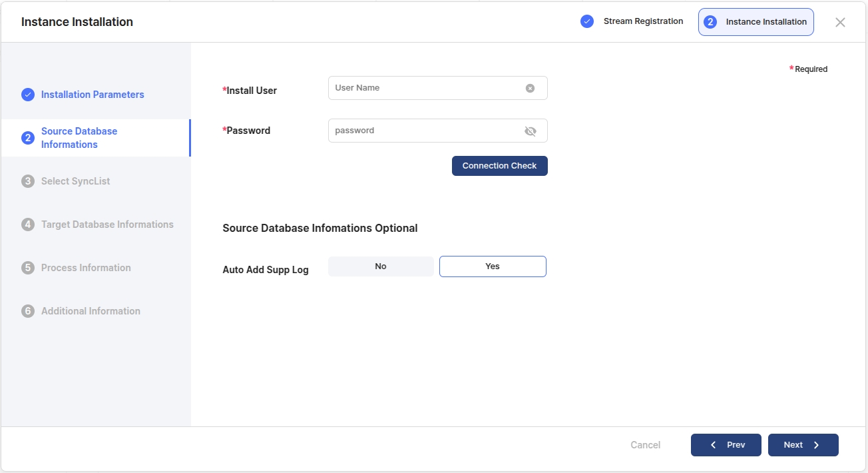Go to Installation Parameters section
Viewport: 868px width, 473px height.
[93, 95]
